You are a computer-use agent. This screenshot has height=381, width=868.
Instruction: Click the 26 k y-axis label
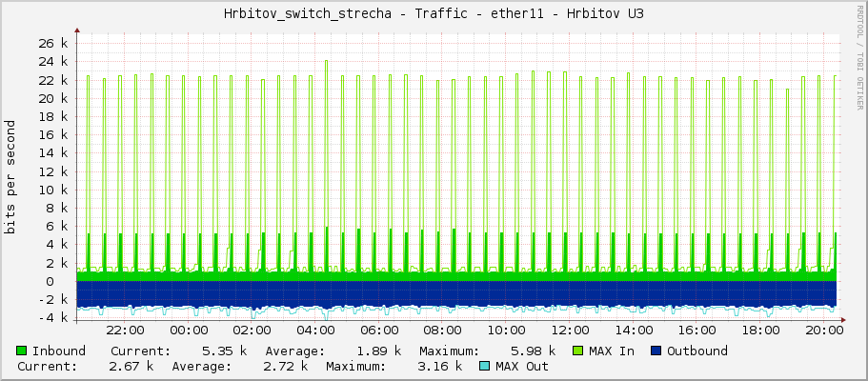pyautogui.click(x=54, y=43)
